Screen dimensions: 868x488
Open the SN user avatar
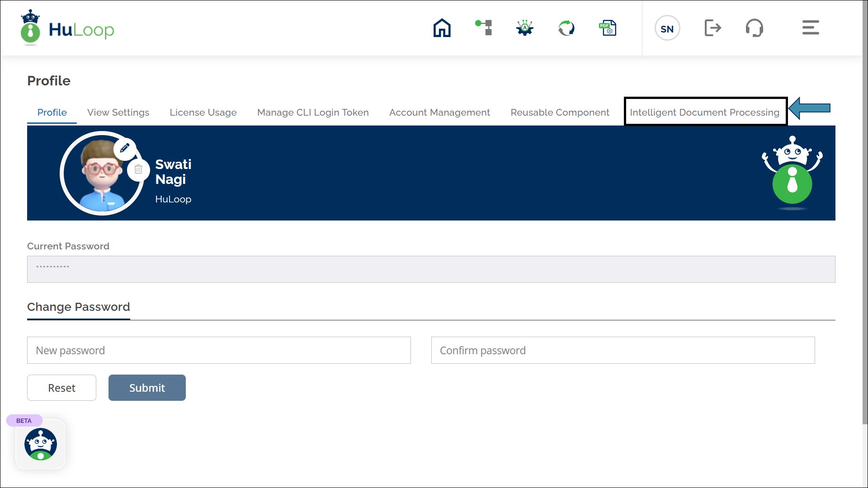click(x=667, y=28)
